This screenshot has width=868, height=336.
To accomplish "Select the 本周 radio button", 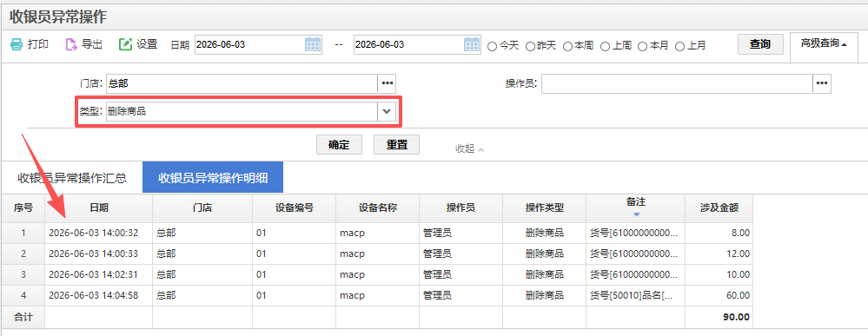I will [x=567, y=46].
